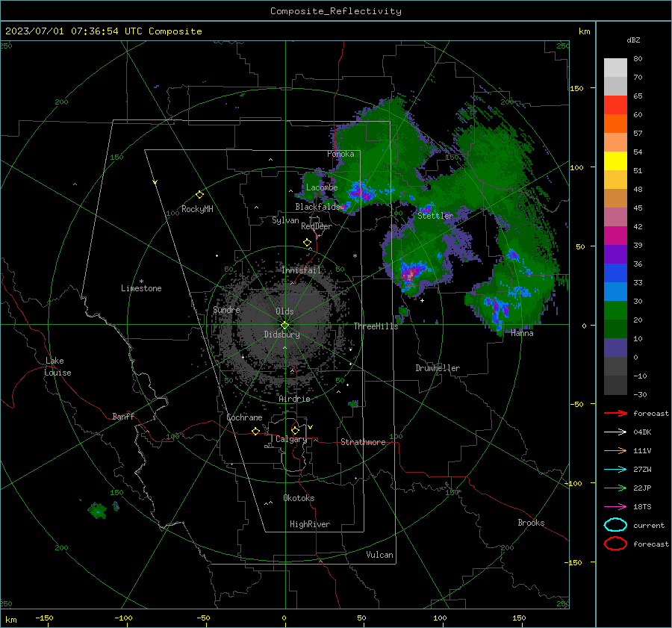
Task: Select the bright green 30 dBZ swatch
Action: [615, 311]
